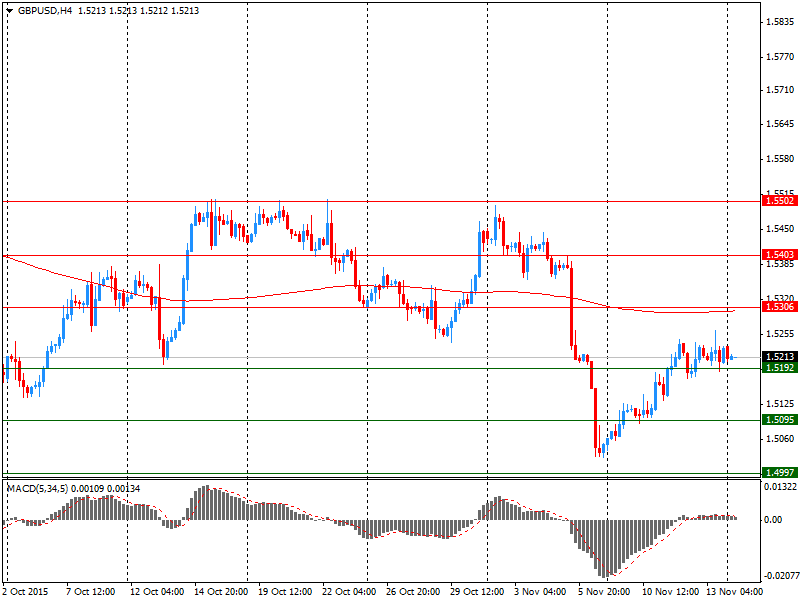The width and height of the screenshot is (800, 600).
Task: Select the MACD scale value 0.00
Action: pos(773,519)
